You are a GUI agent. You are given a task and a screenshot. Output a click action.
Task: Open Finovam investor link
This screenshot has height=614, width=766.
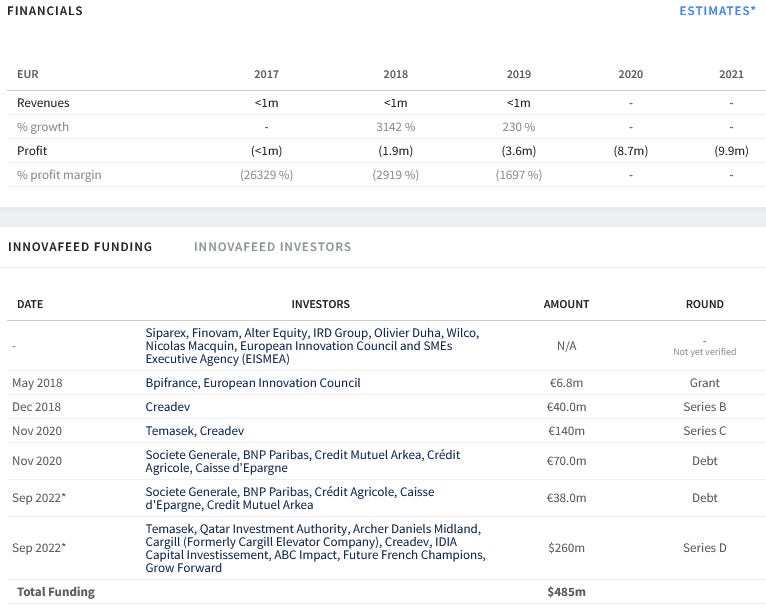click(x=216, y=333)
